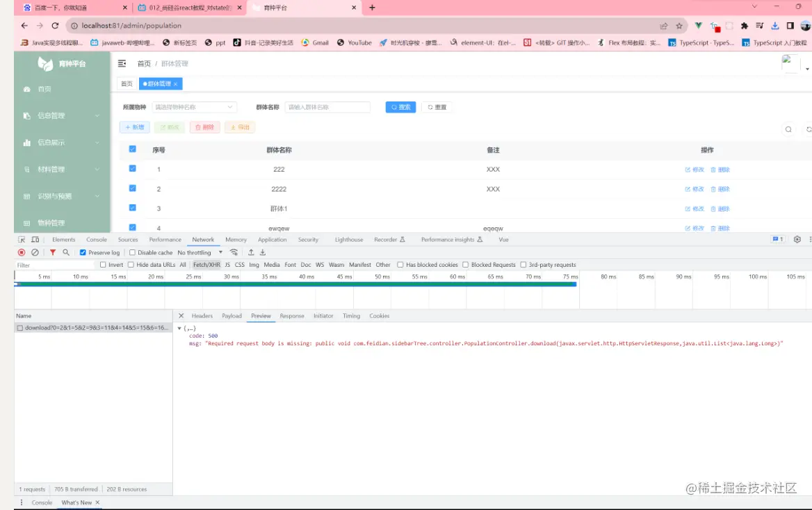Click the red 删除 batch delete button
This screenshot has height=510, width=812.
204,127
